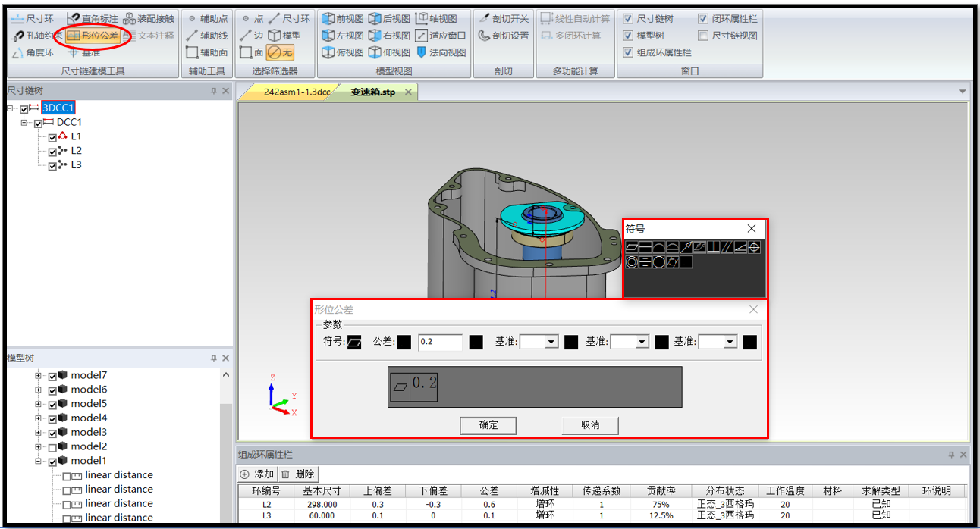Open 剖切设置 section settings

pos(503,34)
